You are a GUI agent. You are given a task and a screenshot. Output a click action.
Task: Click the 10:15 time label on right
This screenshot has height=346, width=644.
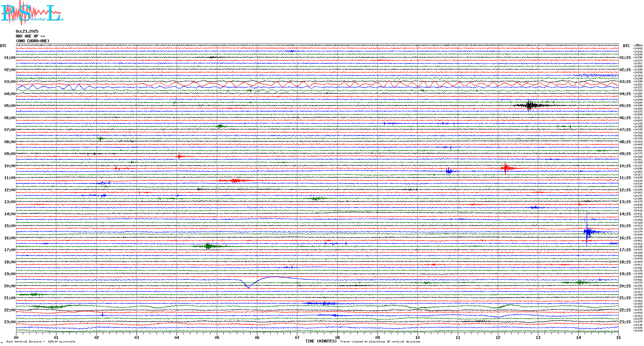pyautogui.click(x=625, y=166)
